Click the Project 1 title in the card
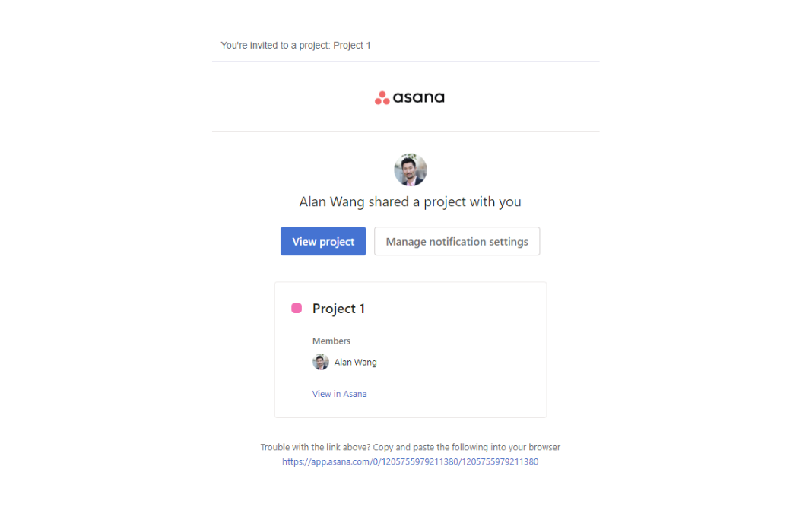This screenshot has width=812, height=520. pyautogui.click(x=338, y=309)
